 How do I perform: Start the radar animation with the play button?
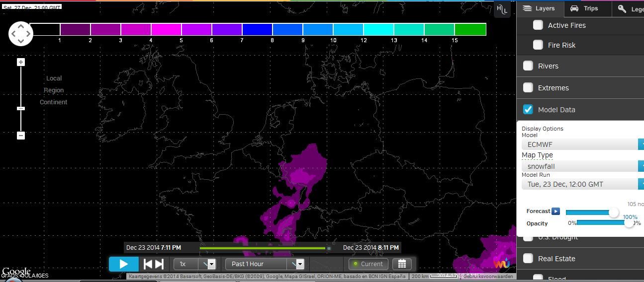click(x=124, y=264)
